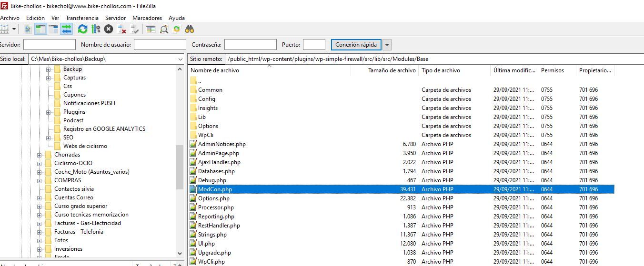
Task: Expand the Backup folder in local tree
Action: (48, 69)
